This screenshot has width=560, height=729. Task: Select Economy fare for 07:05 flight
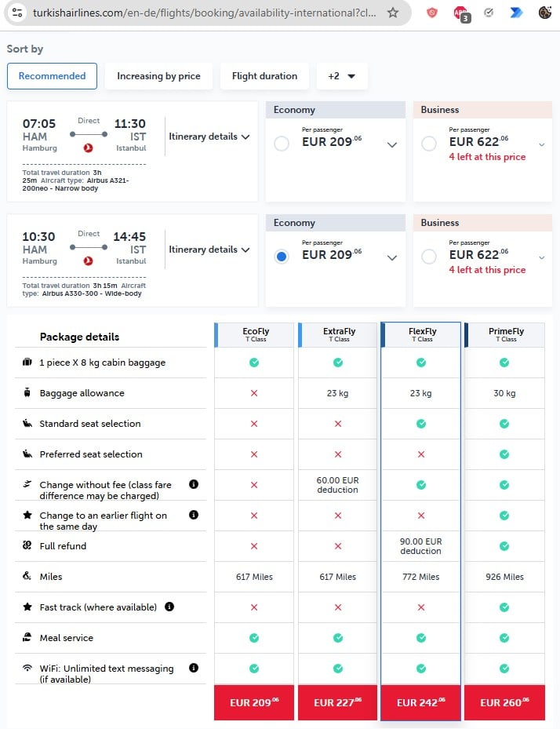tap(282, 143)
